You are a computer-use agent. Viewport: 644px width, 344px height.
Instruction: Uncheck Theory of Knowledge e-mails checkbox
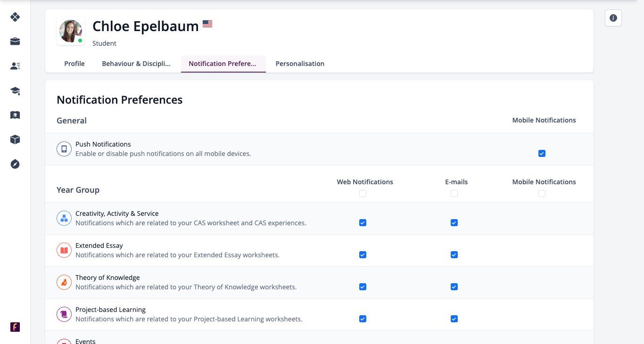pyautogui.click(x=454, y=287)
